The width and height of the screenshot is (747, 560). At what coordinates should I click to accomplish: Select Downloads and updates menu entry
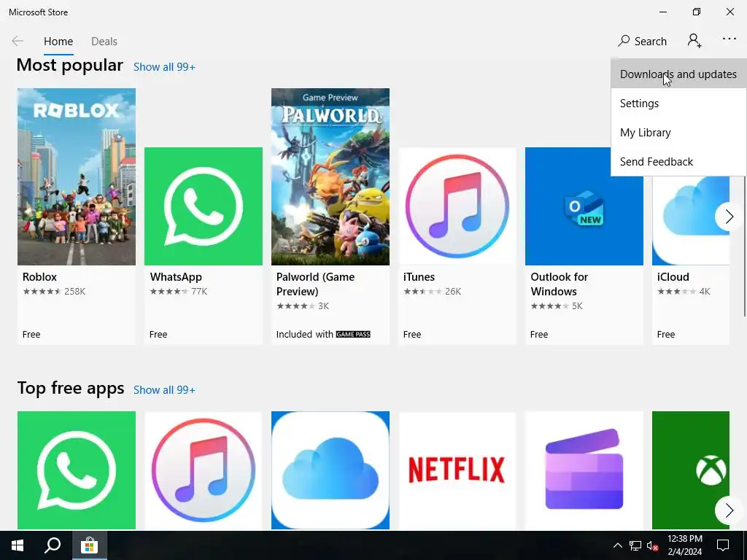pyautogui.click(x=678, y=74)
